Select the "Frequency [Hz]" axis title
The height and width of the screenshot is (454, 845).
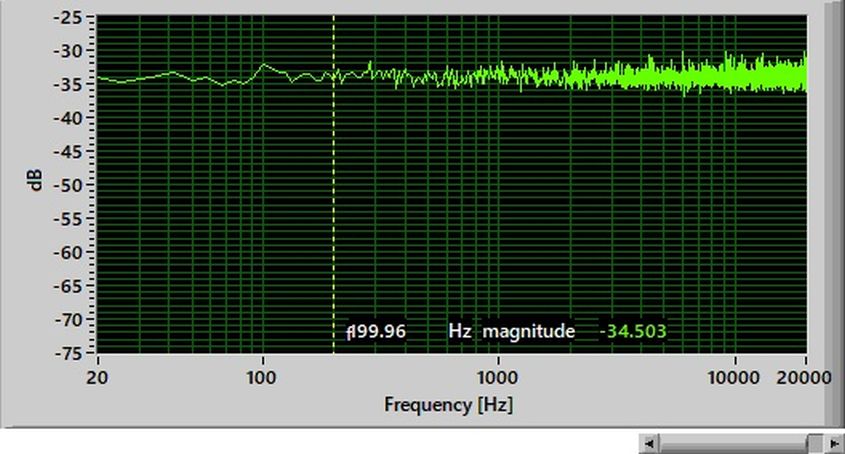coord(448,405)
